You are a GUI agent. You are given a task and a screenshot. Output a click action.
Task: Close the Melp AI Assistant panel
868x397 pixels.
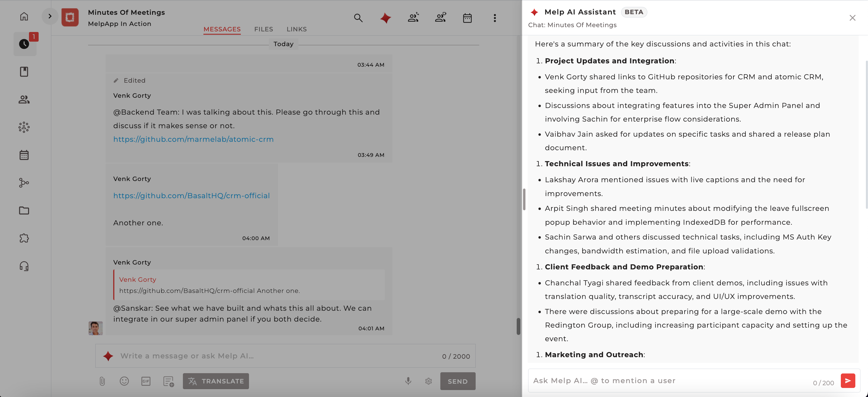tap(852, 18)
